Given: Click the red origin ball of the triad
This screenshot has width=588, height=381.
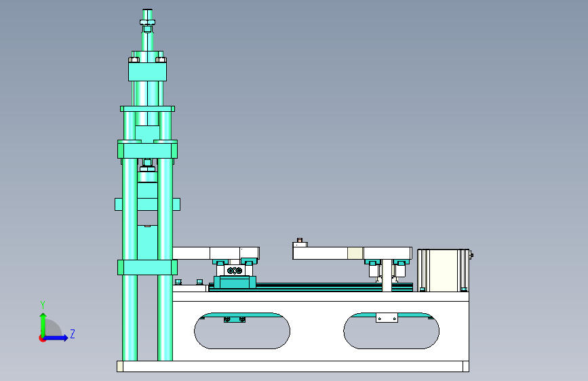Looking at the screenshot, I should tap(41, 338).
